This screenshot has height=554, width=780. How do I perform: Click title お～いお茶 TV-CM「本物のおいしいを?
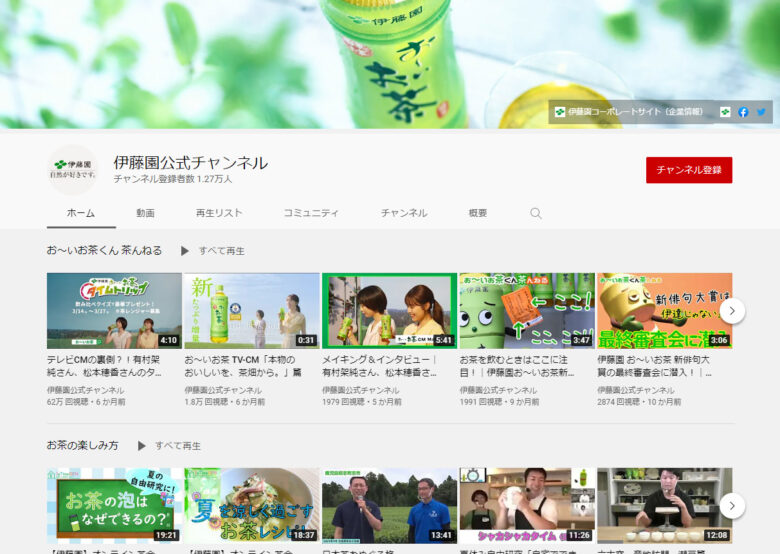(243, 366)
